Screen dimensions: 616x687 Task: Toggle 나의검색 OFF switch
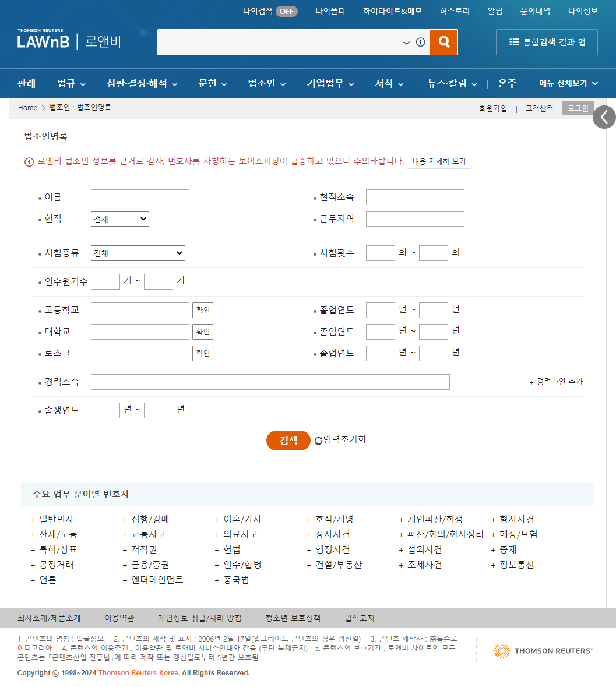tap(287, 12)
